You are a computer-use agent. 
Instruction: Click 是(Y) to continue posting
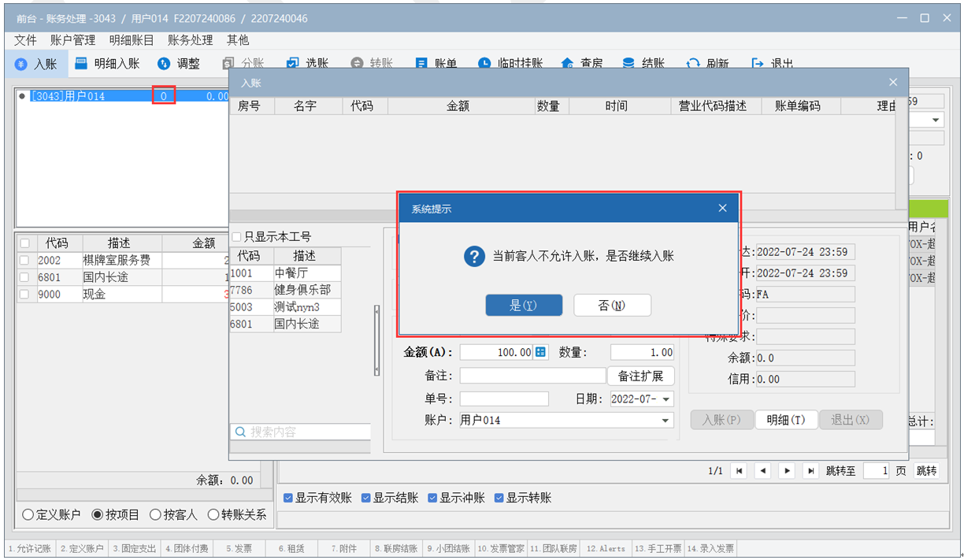[x=524, y=306]
